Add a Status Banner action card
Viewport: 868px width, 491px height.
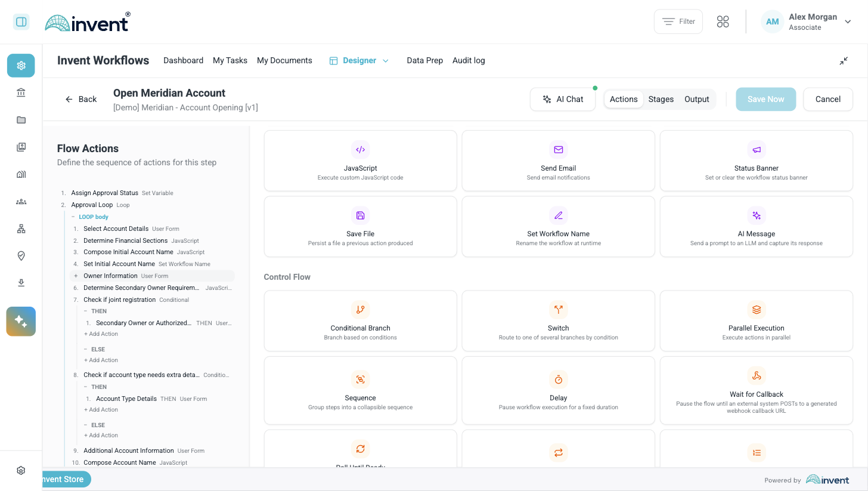tap(756, 160)
